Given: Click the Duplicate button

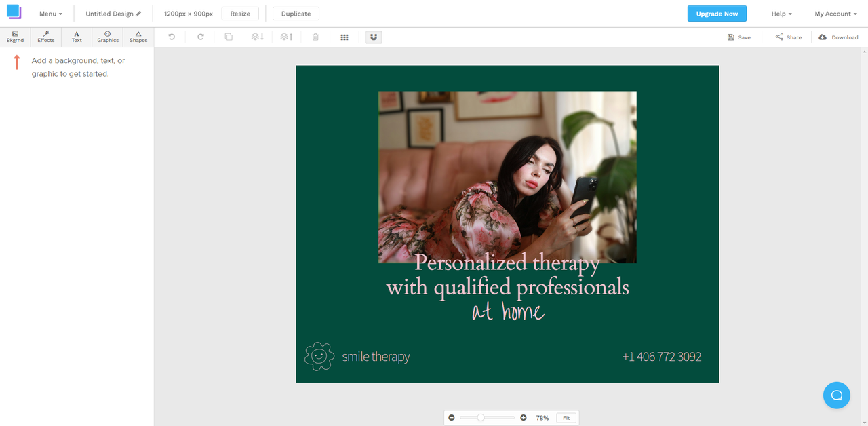Looking at the screenshot, I should 296,14.
